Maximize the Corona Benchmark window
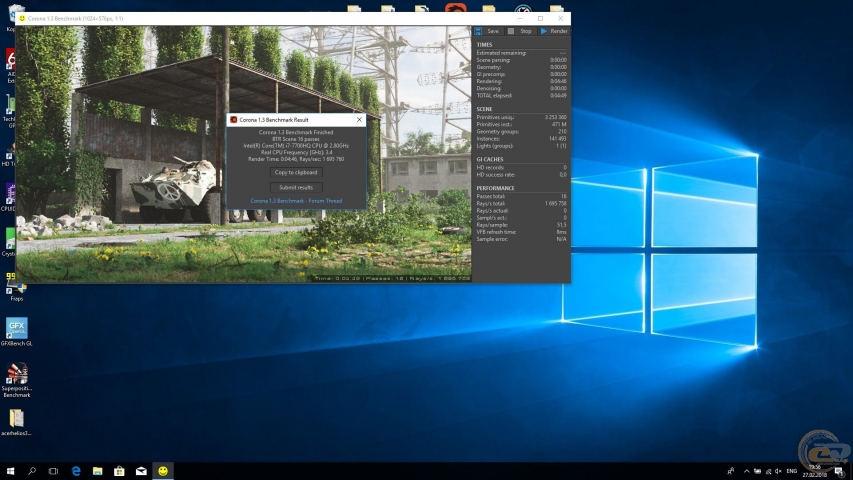The height and width of the screenshot is (480, 853). pyautogui.click(x=540, y=19)
